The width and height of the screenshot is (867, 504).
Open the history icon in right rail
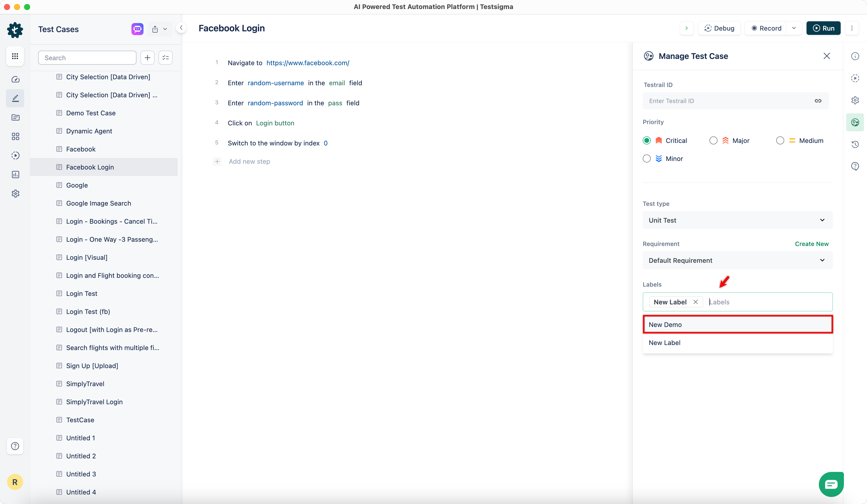pyautogui.click(x=855, y=144)
